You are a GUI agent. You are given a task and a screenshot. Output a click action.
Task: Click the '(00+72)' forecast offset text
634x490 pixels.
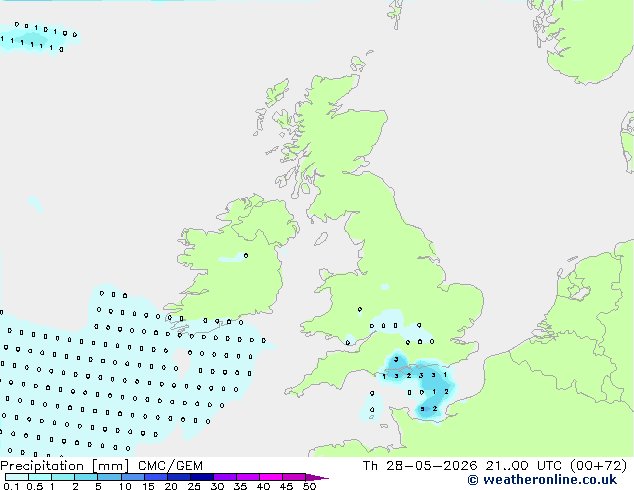[598, 466]
